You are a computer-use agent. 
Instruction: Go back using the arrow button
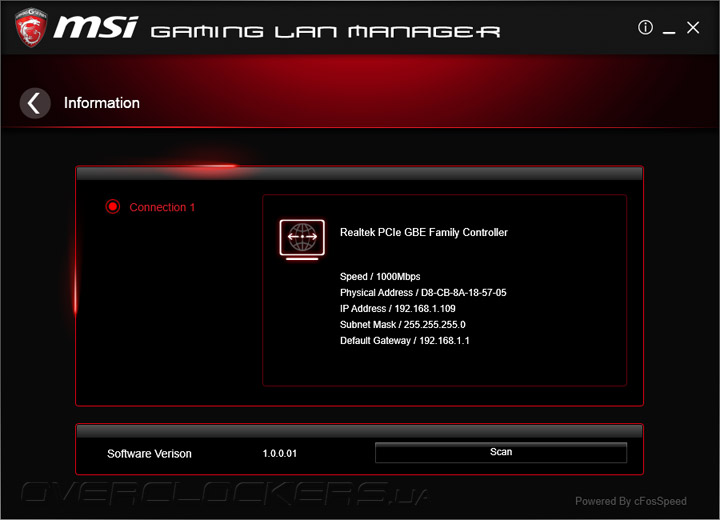click(x=35, y=103)
